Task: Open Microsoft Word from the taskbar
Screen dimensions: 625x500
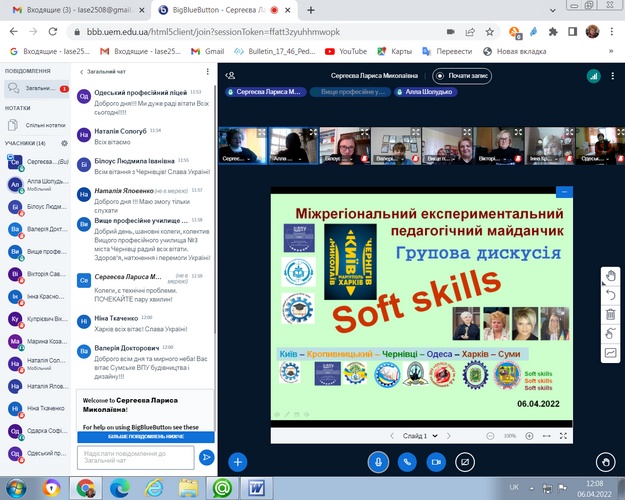Action: [256, 487]
